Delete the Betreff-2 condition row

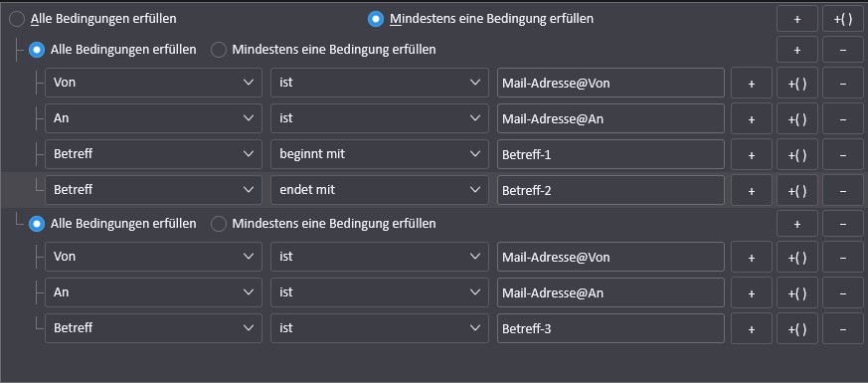842,190
